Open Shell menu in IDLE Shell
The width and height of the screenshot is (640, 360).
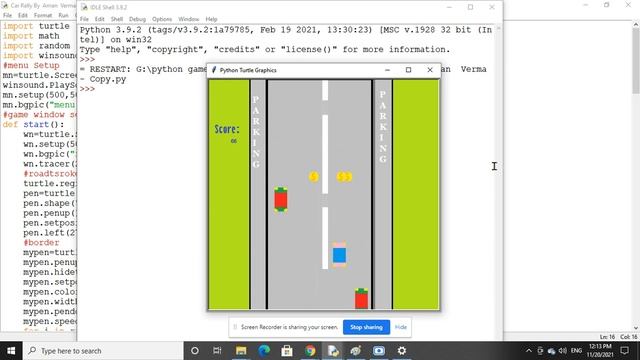coord(117,19)
